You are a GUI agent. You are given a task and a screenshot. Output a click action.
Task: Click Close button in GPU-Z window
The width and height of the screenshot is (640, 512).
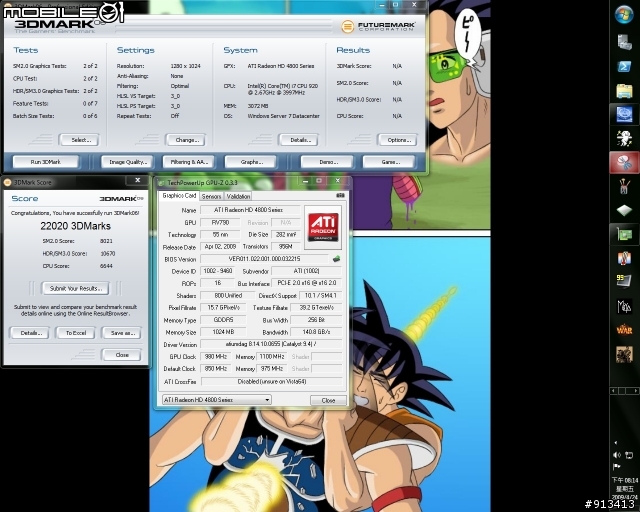click(328, 400)
